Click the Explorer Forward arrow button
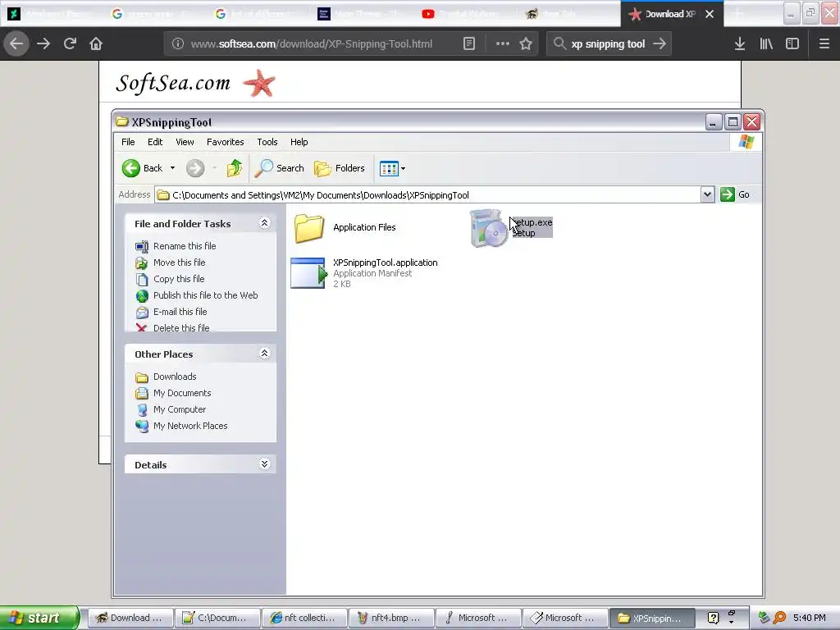The image size is (840, 630). [x=195, y=168]
